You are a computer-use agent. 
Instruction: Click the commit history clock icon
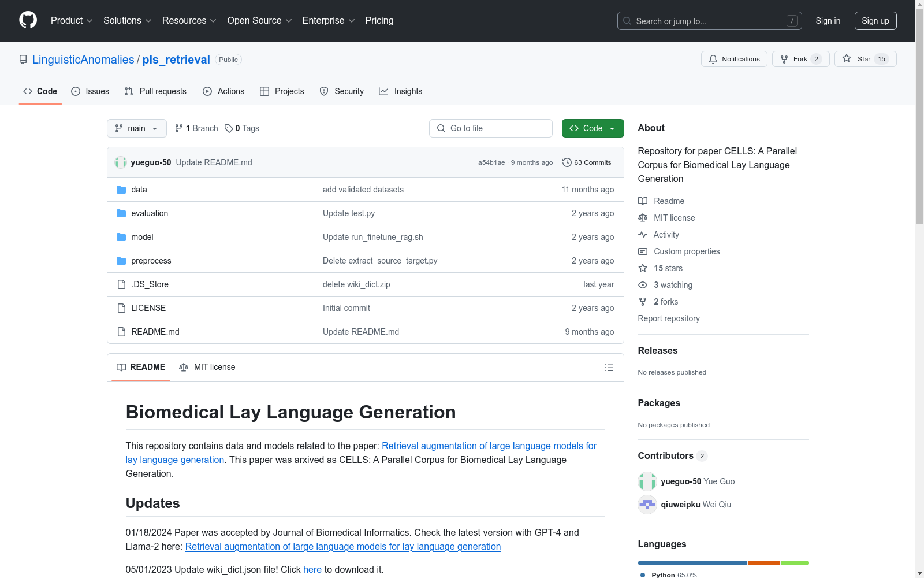tap(567, 162)
